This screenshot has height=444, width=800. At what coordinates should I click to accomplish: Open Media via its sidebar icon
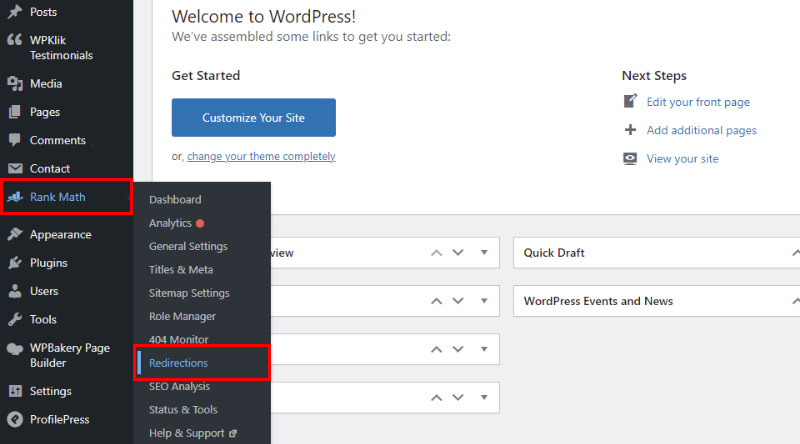(x=15, y=84)
